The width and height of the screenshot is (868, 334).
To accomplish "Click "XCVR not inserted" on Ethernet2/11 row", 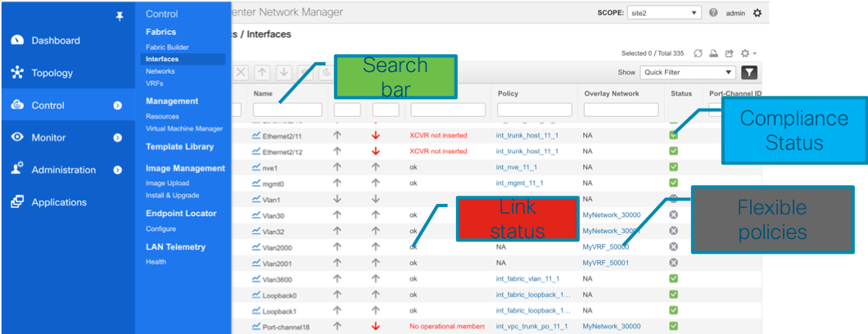I will pos(438,135).
